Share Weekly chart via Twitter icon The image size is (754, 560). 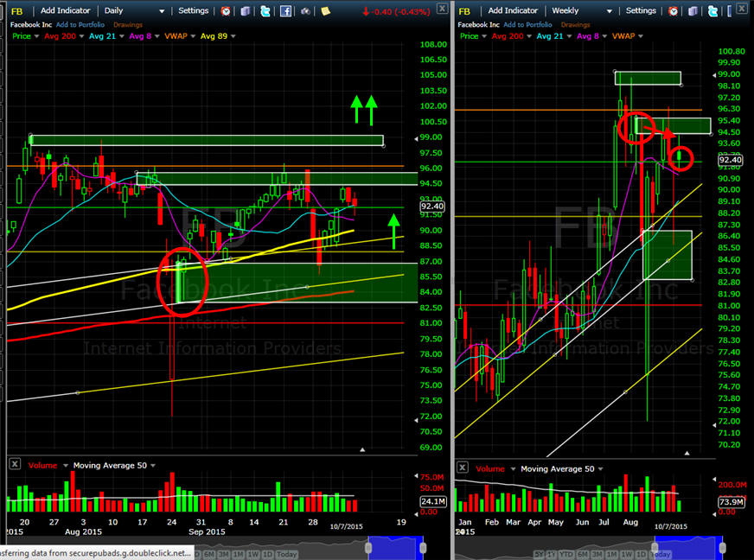coord(712,11)
